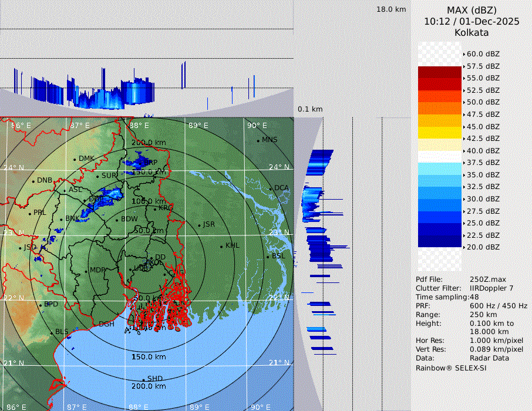Select the navy swatch above 20.0 dBZ

(x=439, y=241)
